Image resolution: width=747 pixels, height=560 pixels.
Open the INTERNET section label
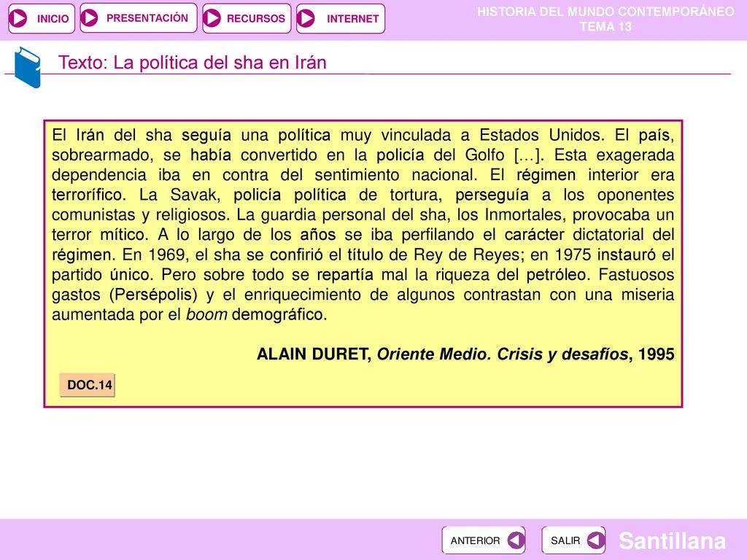352,18
